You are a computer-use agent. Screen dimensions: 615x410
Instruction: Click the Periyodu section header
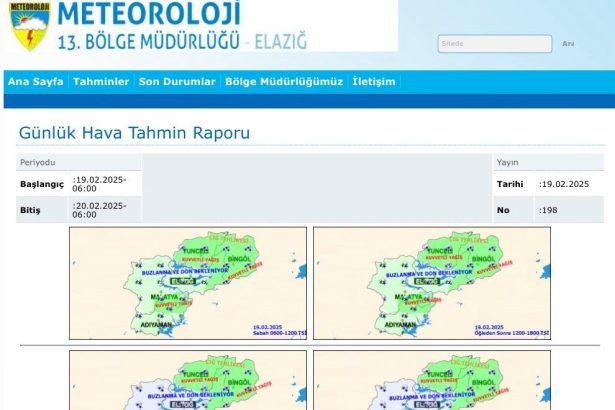pos(38,162)
